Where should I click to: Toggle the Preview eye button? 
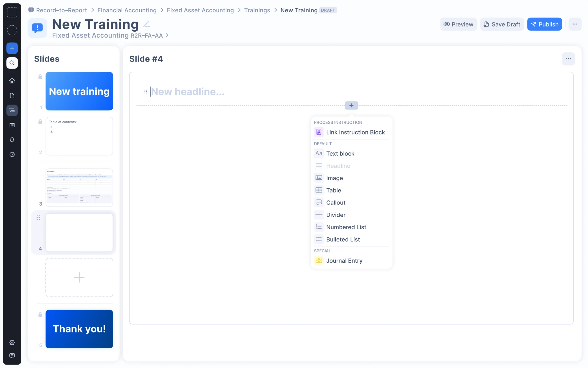click(458, 24)
